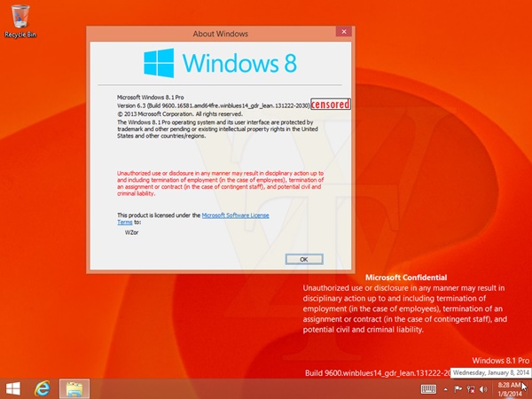
Task: Click the 'Wednesday, January 8, 2014' tooltip
Action: (490, 372)
